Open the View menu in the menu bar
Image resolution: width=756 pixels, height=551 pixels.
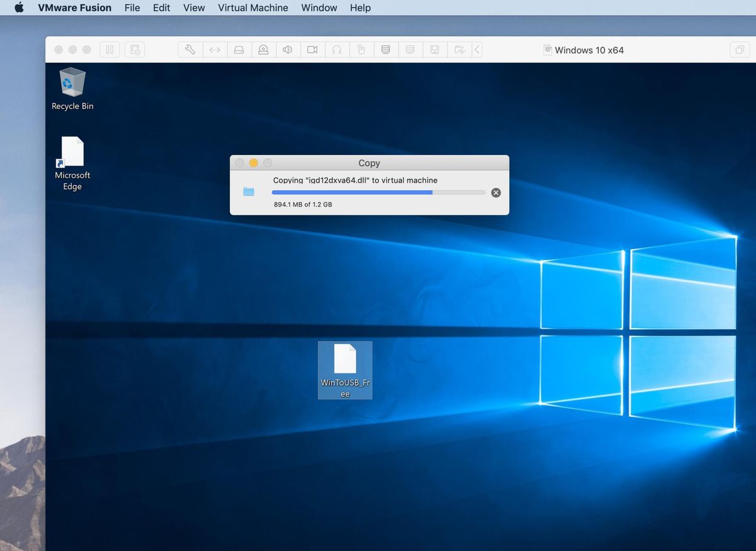coord(193,8)
